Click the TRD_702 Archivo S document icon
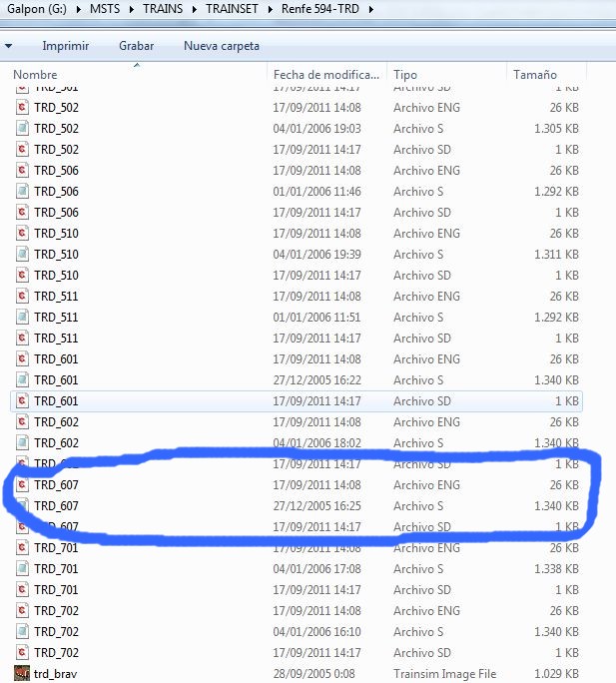The image size is (616, 683). point(22,632)
